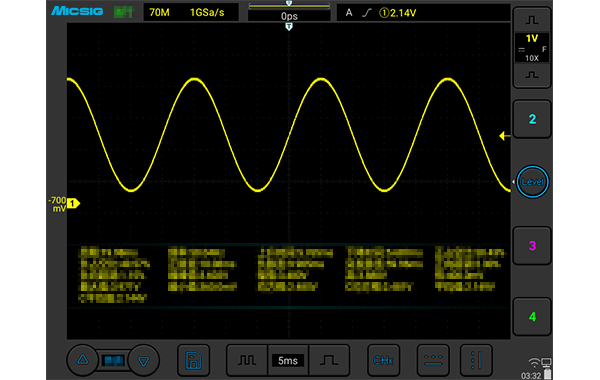Tap the memory position bar above 0ps
The height and width of the screenshot is (380, 600).
(x=289, y=5)
